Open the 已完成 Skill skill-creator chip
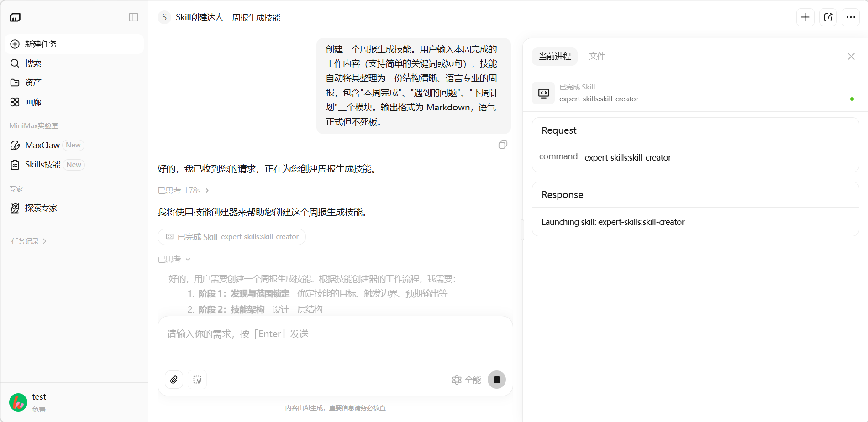Viewport: 868px width, 422px height. click(232, 237)
